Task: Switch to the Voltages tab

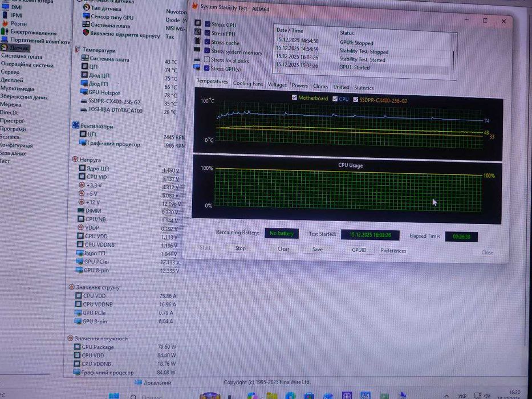Action: [277, 85]
